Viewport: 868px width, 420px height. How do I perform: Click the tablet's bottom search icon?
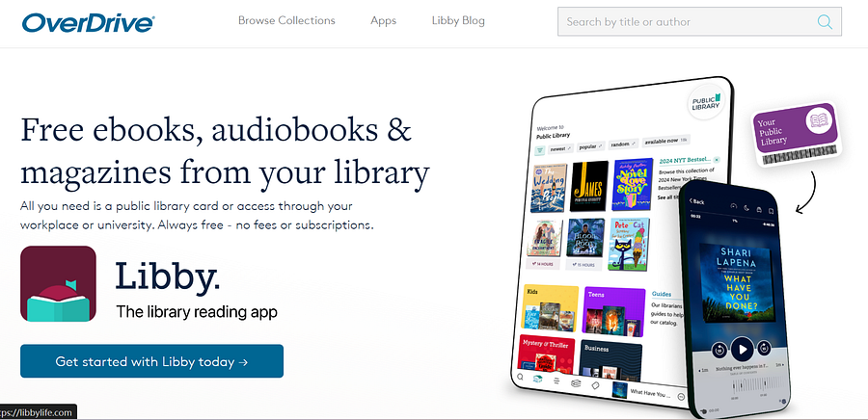pos(520,377)
